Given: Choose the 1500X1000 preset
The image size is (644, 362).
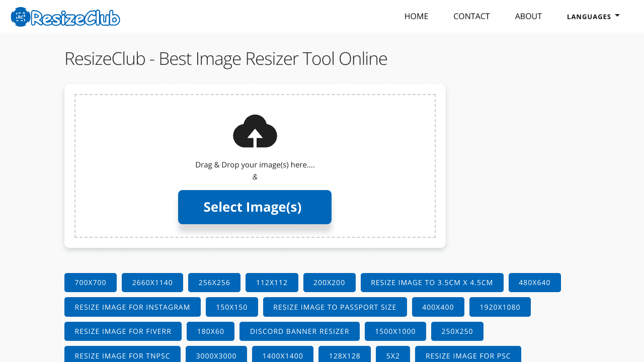Looking at the screenshot, I should coord(395,331).
